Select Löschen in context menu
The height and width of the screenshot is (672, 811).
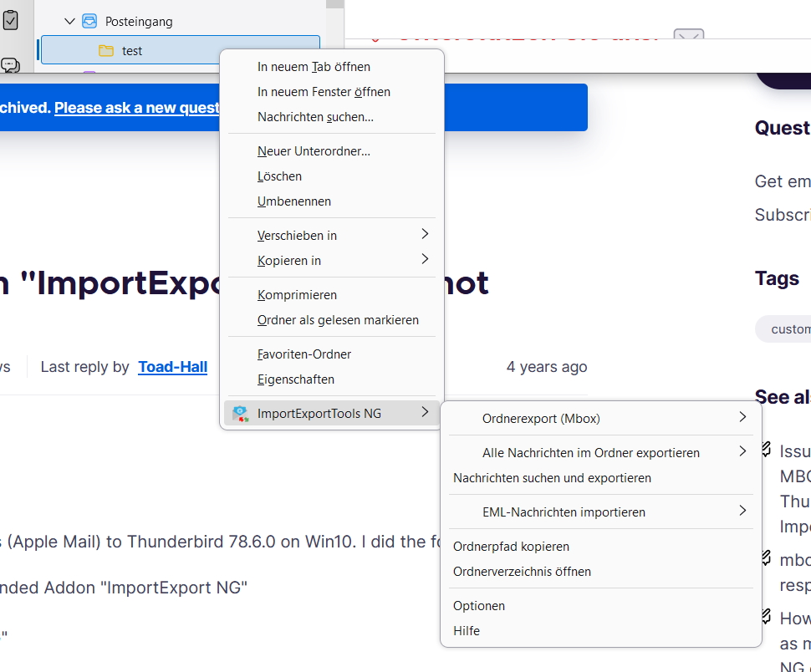(332, 177)
